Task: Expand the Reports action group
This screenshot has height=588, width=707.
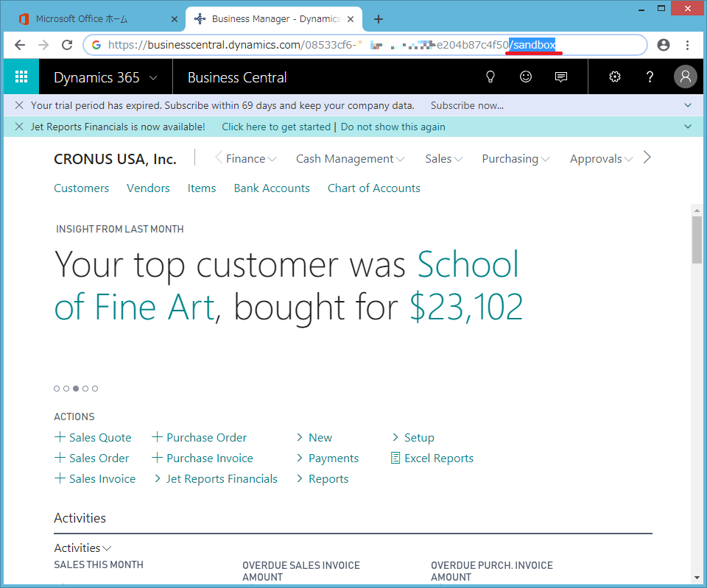Action: pos(323,479)
